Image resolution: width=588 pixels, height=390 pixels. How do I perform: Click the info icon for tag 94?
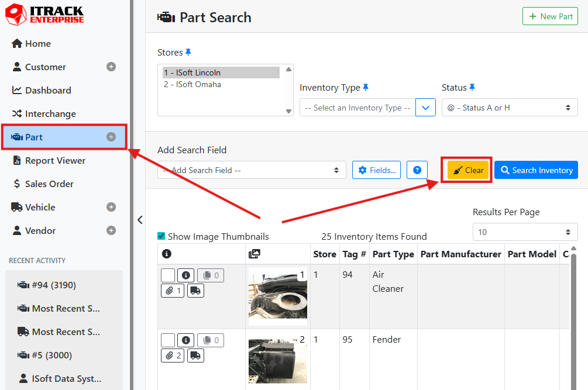pos(185,275)
